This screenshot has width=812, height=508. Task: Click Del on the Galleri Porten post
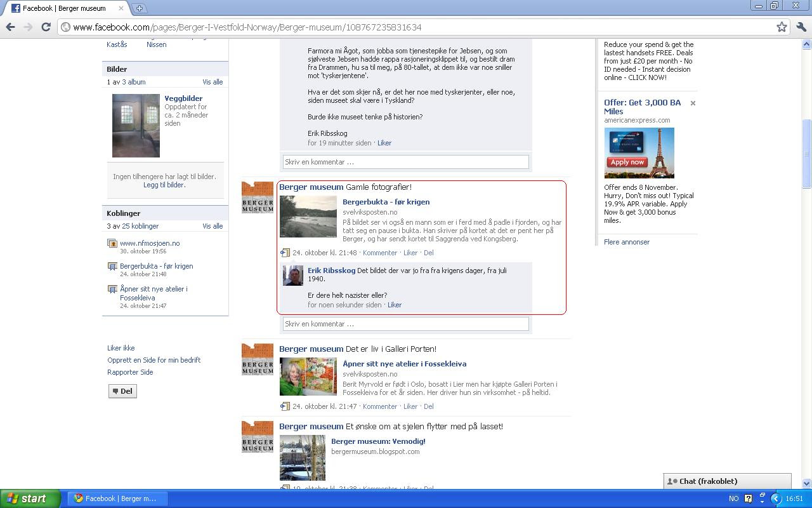(429, 406)
